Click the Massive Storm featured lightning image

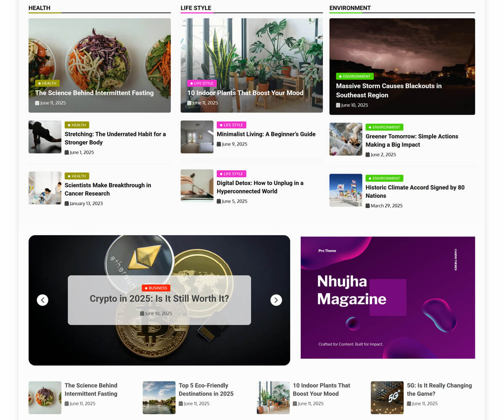[402, 46]
